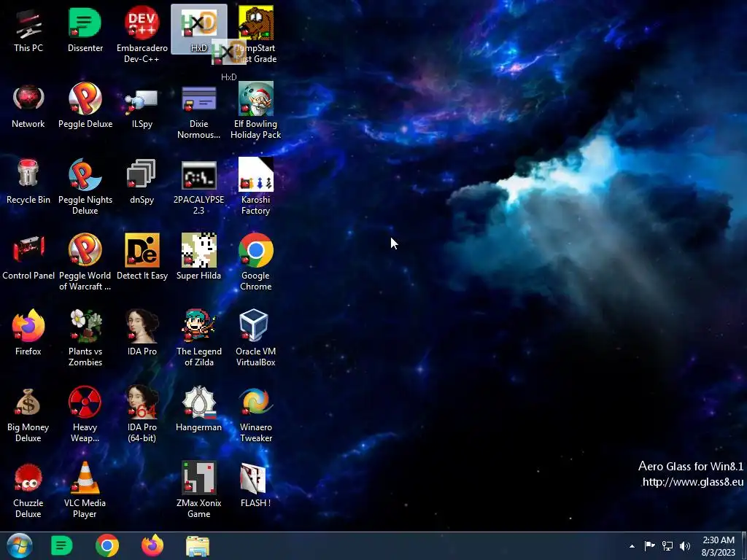Click the Dixie Normous shortcut icon
This screenshot has width=747, height=560.
198,111
